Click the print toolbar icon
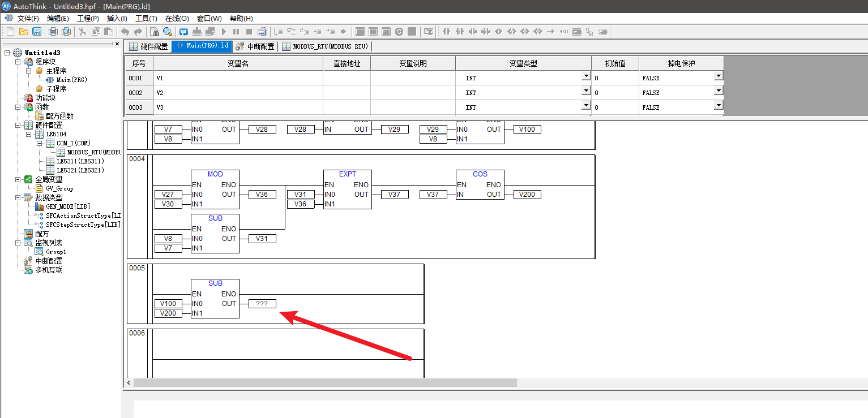The image size is (868, 418). pyautogui.click(x=53, y=32)
